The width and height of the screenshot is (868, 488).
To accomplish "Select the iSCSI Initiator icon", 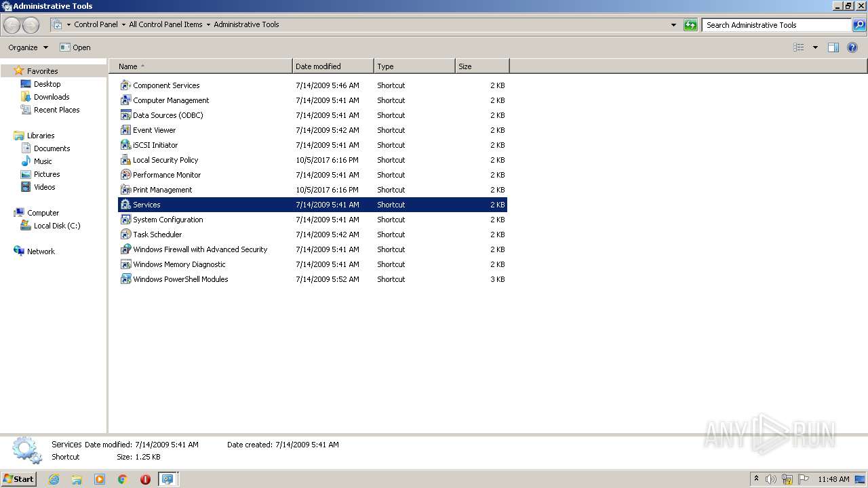I will (125, 145).
